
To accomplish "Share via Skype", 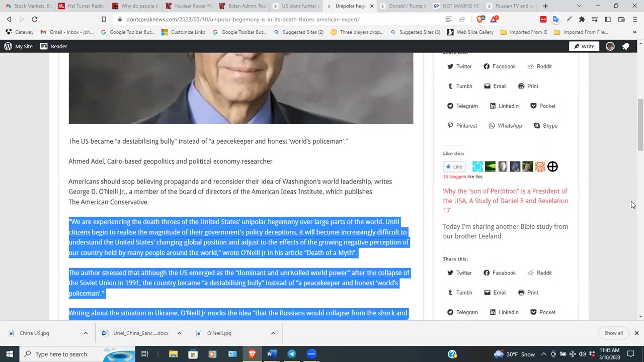I will click(545, 126).
